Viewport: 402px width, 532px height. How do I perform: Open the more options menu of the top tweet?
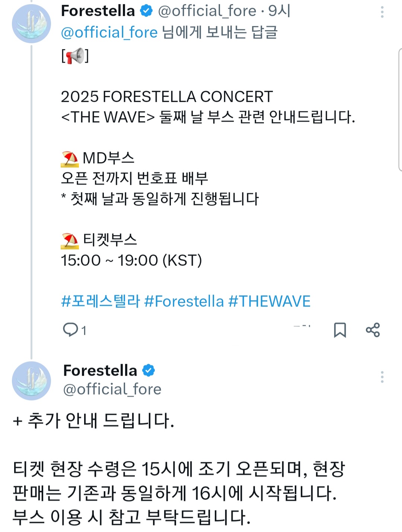382,12
